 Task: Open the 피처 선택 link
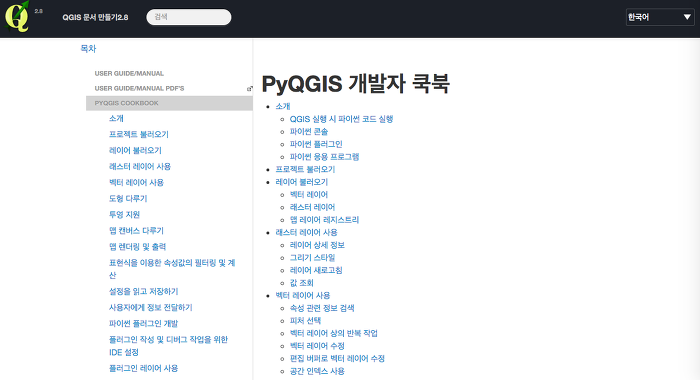[x=305, y=321]
